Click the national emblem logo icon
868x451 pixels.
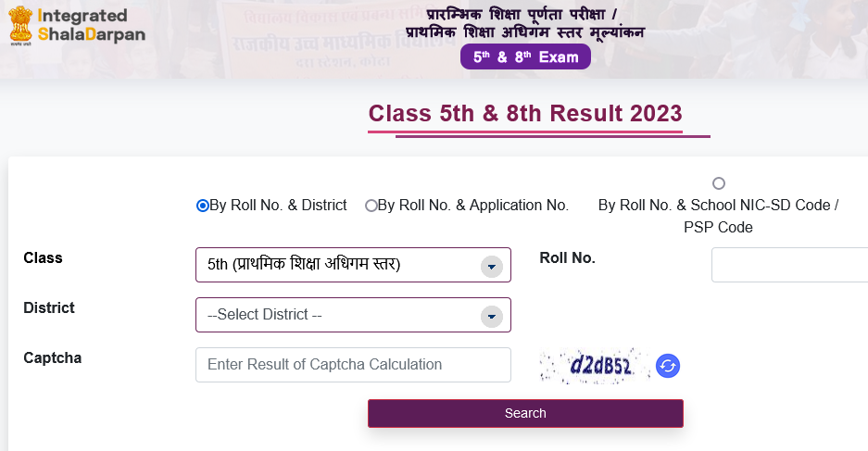[20, 25]
